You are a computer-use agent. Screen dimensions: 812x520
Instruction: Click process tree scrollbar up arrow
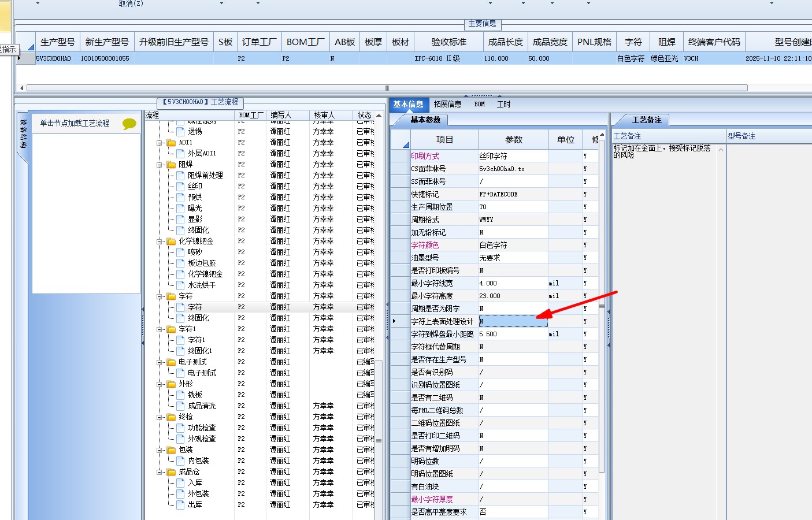click(379, 116)
